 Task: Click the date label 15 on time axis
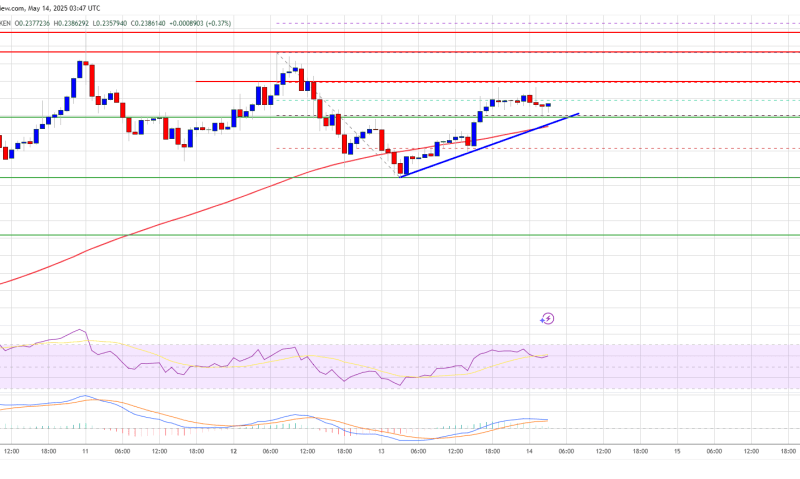[x=677, y=451]
